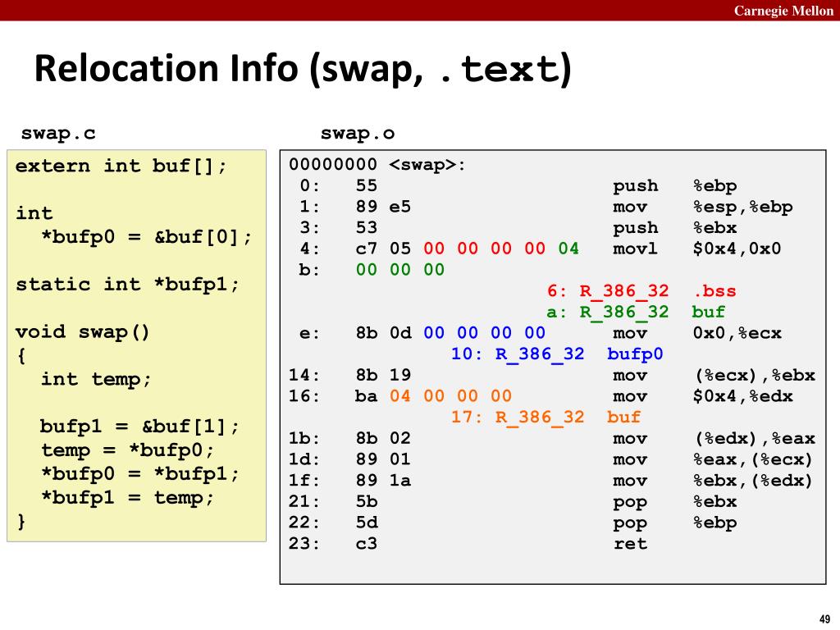Click the slide number '49'
Viewport: 840px width, 630px height.
point(824,619)
